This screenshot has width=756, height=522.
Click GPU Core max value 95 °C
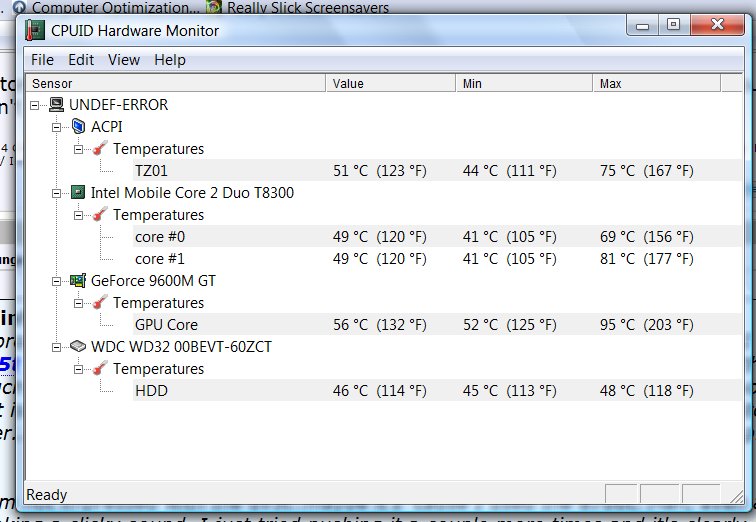point(647,325)
